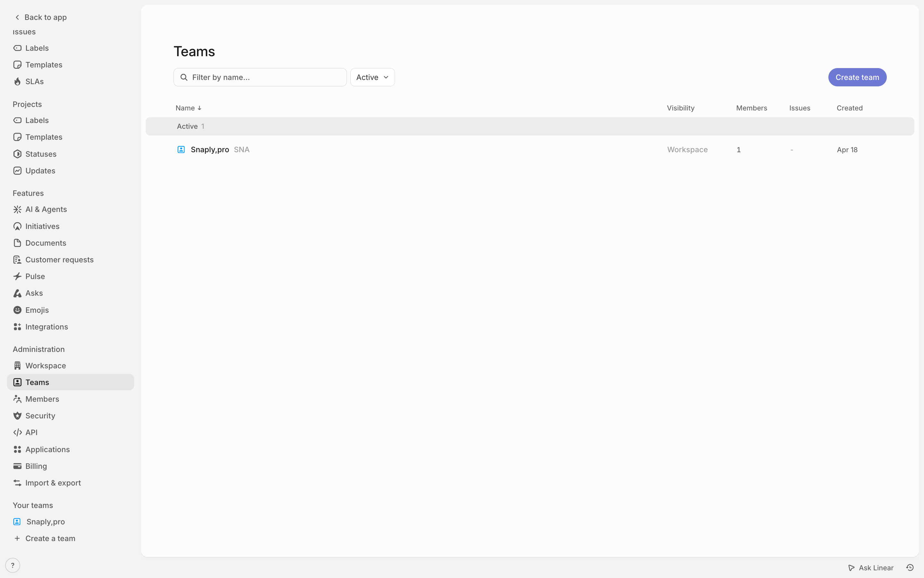Select Teams in Administration sidebar

pos(71,382)
